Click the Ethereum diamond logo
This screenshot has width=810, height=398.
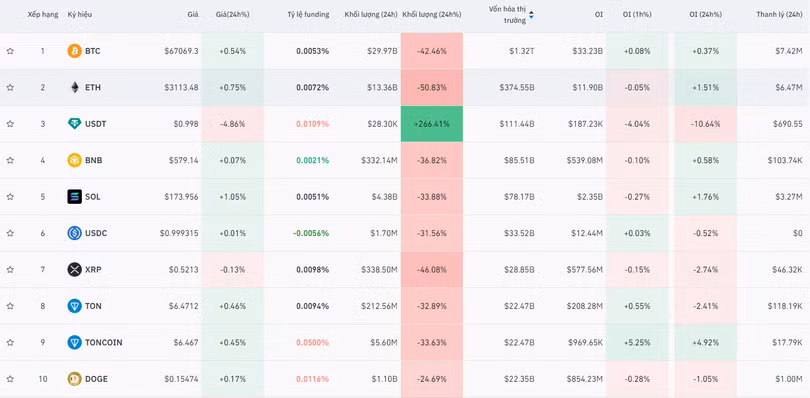pos(75,87)
